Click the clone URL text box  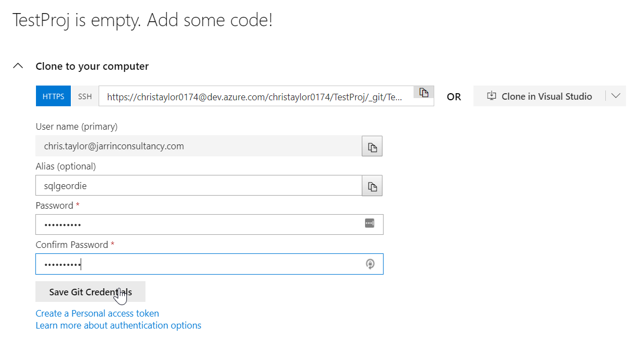click(255, 97)
